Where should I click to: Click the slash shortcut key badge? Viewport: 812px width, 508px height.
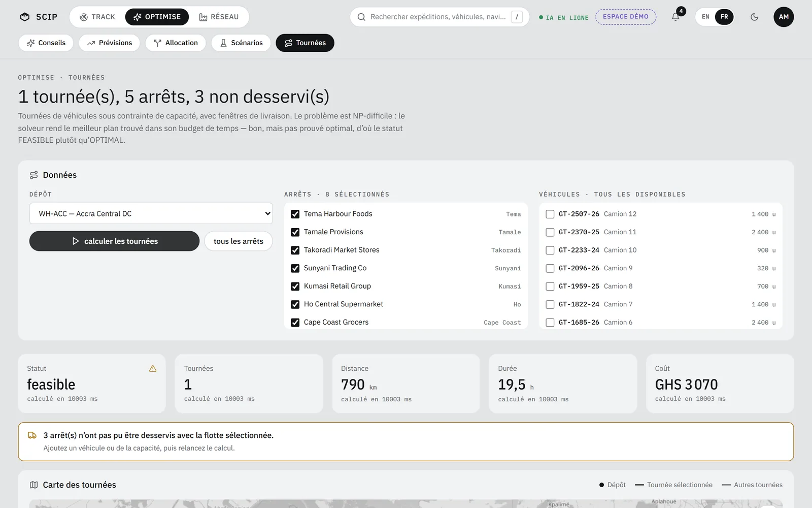pyautogui.click(x=517, y=17)
